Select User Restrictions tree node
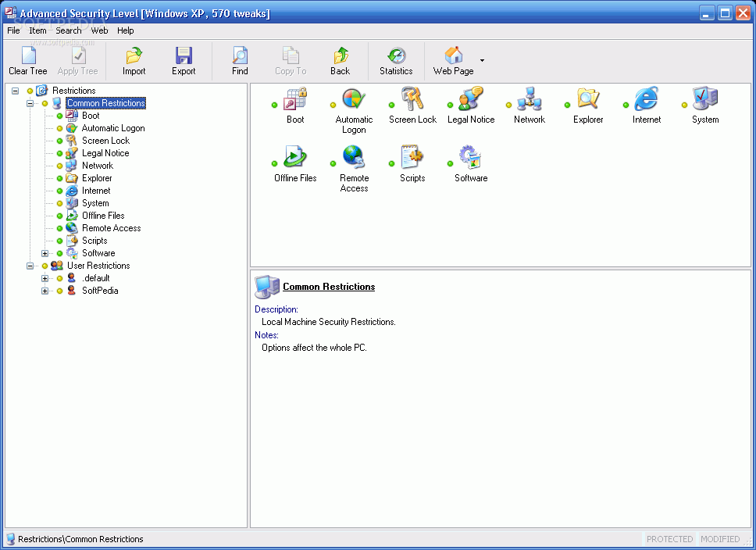The image size is (756, 550). point(98,266)
